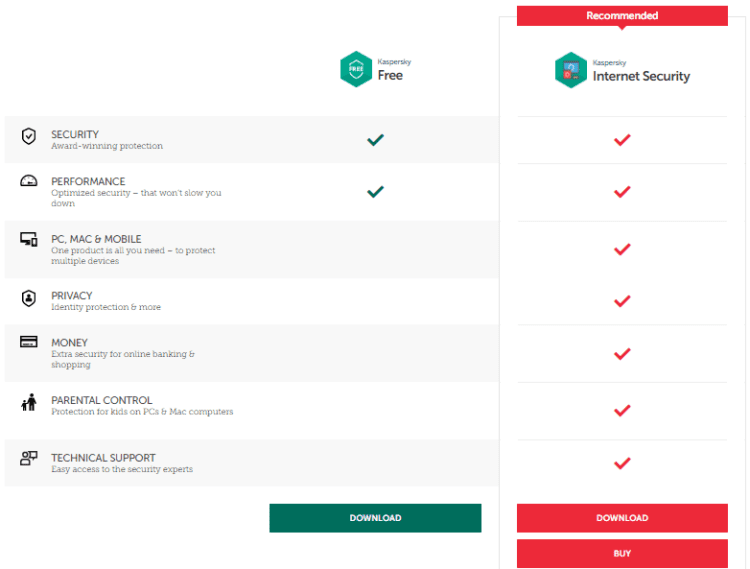Click the Security shield icon

29,136
